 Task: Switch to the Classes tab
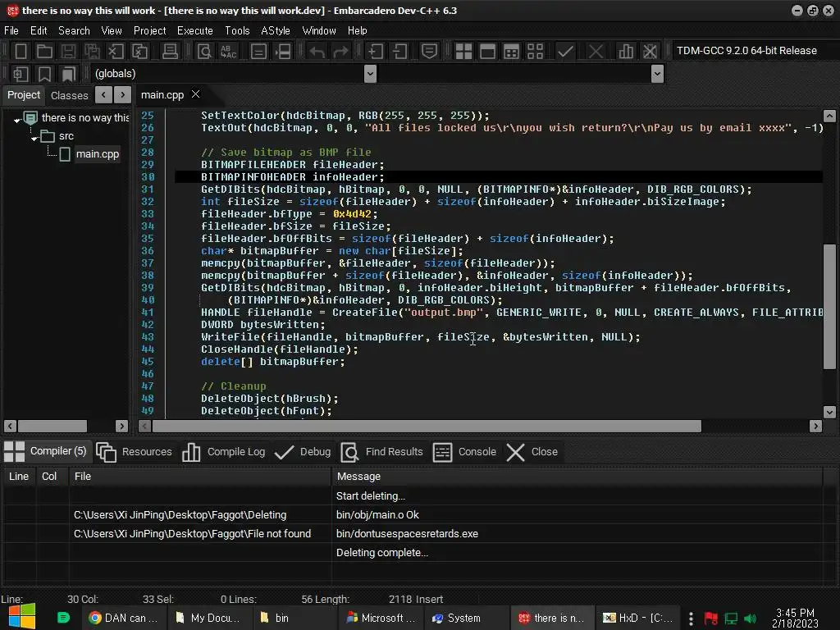click(70, 95)
